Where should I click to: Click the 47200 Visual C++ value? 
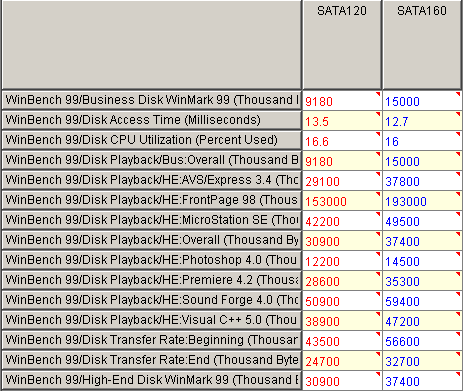pos(422,320)
